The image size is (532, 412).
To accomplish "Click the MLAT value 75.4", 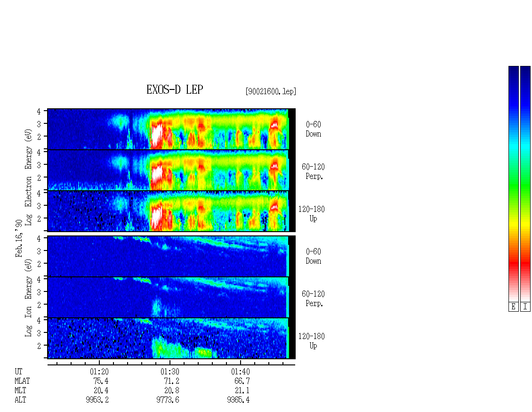I will click(x=101, y=381).
